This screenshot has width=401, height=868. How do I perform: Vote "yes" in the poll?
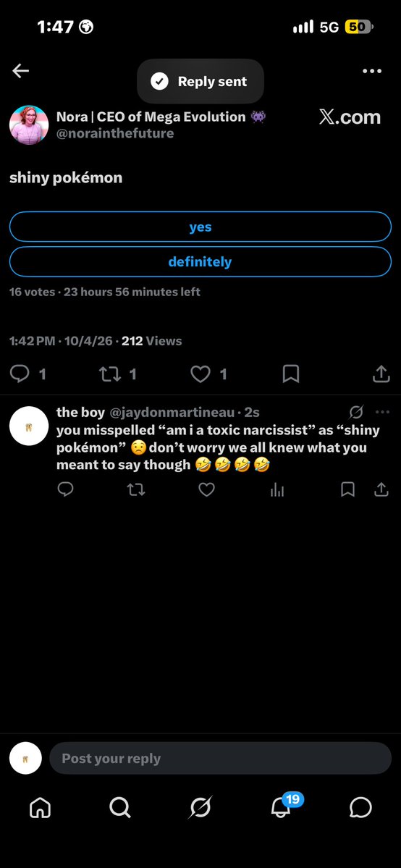pyautogui.click(x=200, y=227)
